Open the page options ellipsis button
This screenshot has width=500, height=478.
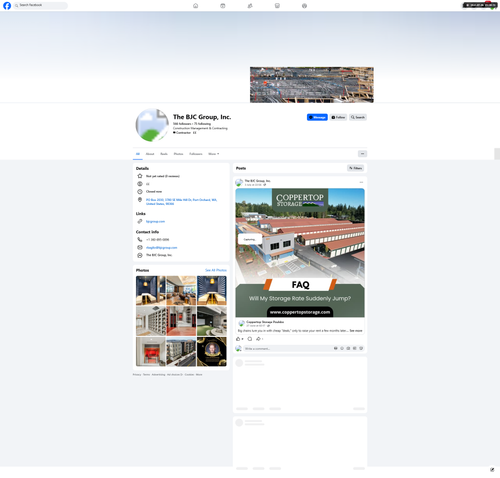tap(362, 154)
